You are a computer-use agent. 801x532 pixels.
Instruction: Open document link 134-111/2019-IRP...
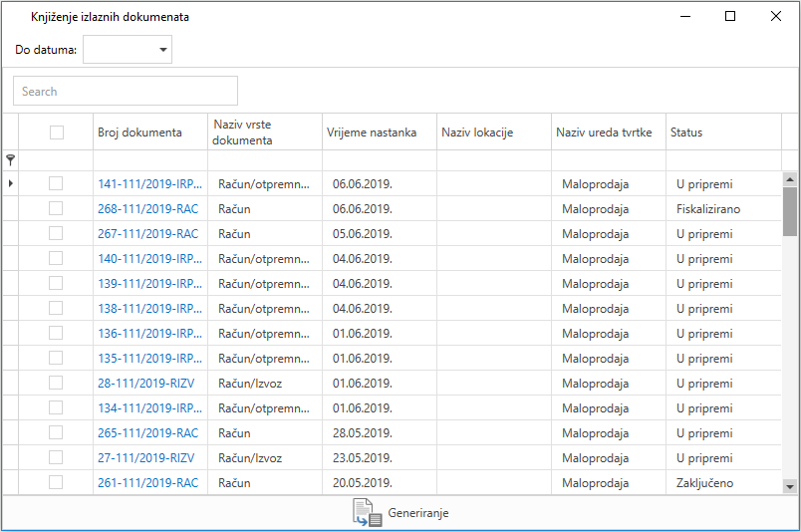coord(149,408)
